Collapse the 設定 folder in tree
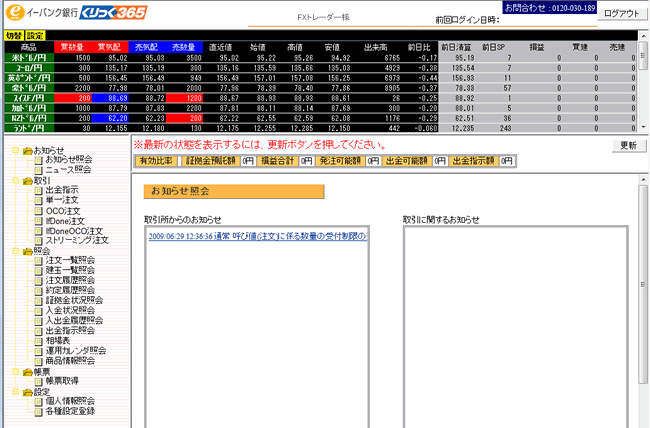 tap(15, 392)
